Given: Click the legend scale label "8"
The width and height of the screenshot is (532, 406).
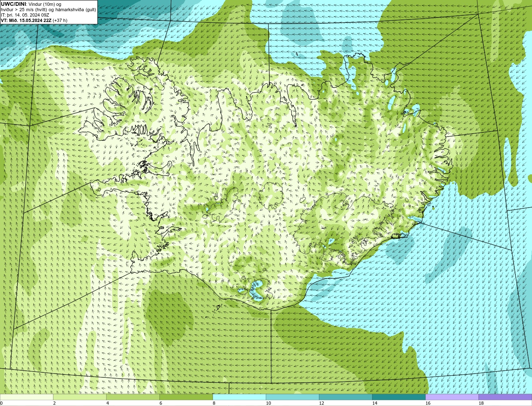Looking at the screenshot, I should click(x=214, y=403).
